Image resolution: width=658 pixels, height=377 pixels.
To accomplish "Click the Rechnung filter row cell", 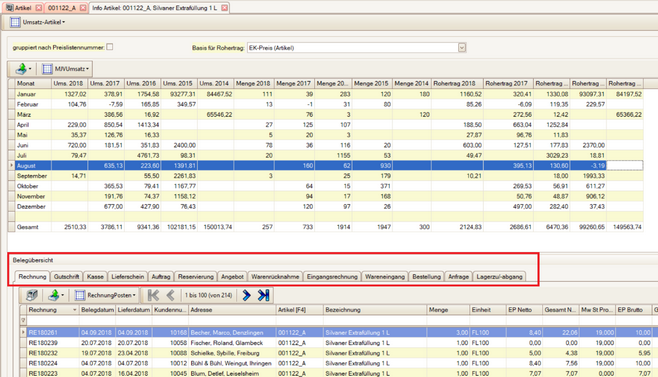I will coord(53,320).
